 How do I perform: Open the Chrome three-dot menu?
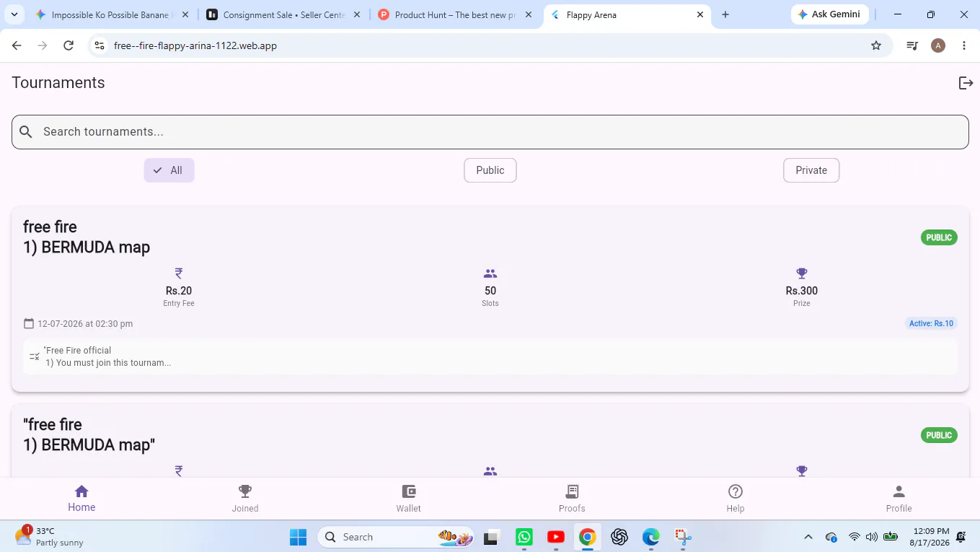(x=964, y=45)
